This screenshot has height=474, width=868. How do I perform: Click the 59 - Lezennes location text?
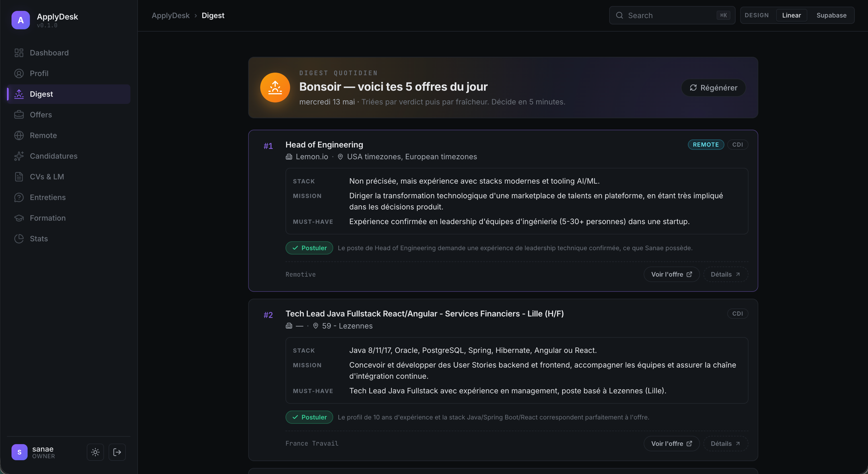[x=347, y=326]
